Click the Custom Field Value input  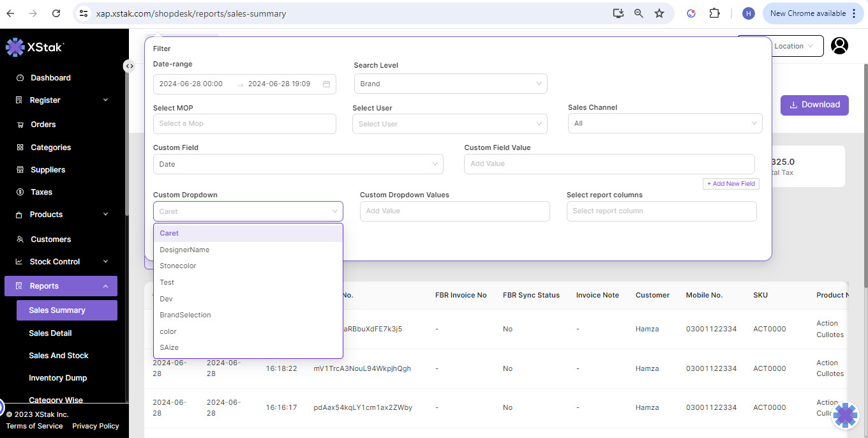click(609, 164)
